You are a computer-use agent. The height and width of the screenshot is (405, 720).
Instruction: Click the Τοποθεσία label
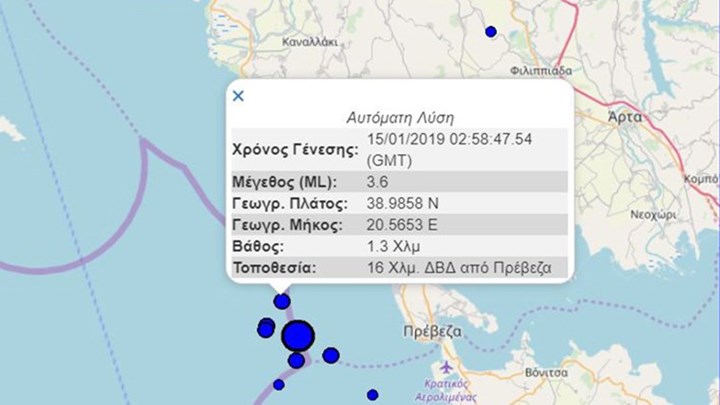[275, 268]
